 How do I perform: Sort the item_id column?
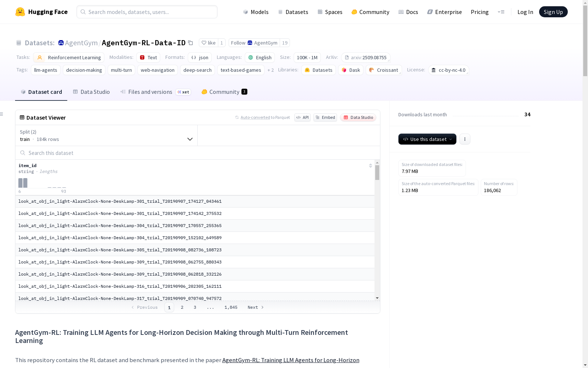coord(370,166)
